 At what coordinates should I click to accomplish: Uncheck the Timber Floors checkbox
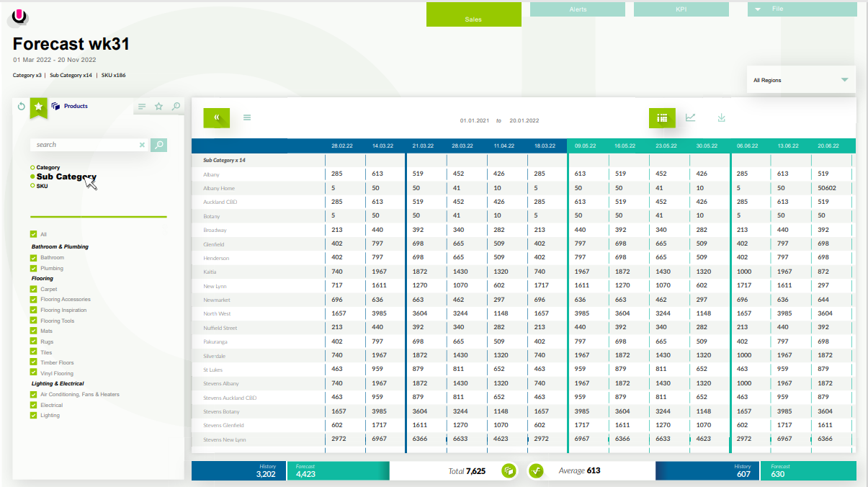[x=33, y=362]
